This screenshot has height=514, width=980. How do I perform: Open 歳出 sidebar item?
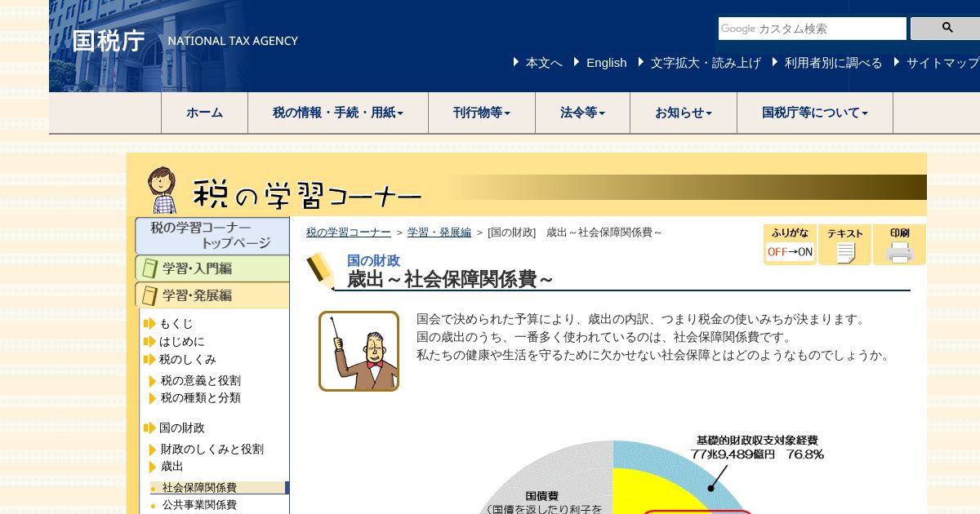(x=171, y=467)
